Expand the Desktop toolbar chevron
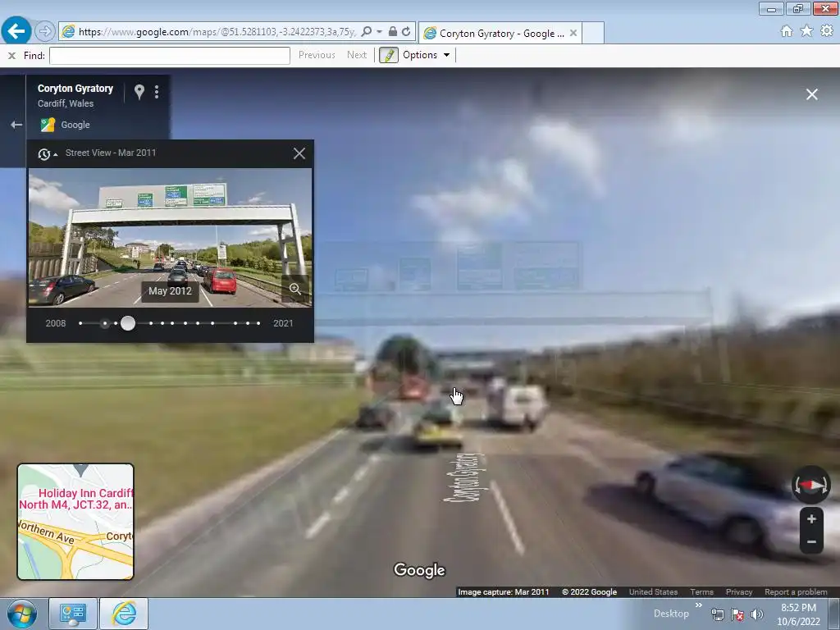 (x=699, y=605)
